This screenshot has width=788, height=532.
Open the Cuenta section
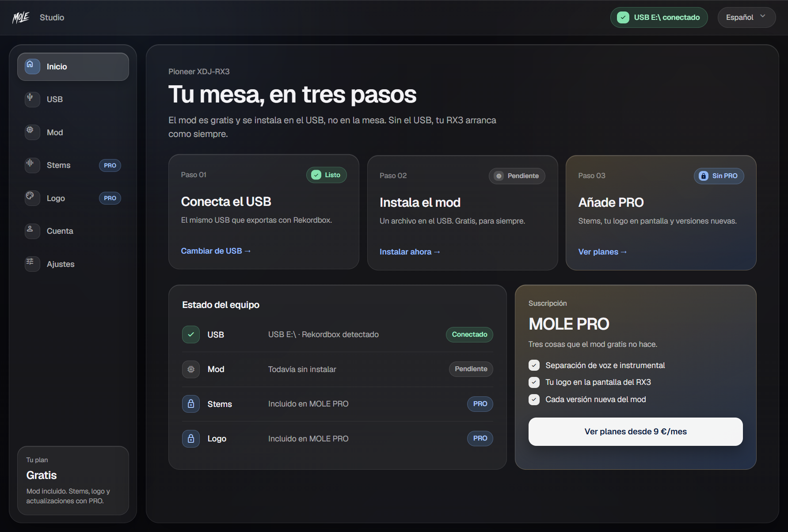[73, 231]
